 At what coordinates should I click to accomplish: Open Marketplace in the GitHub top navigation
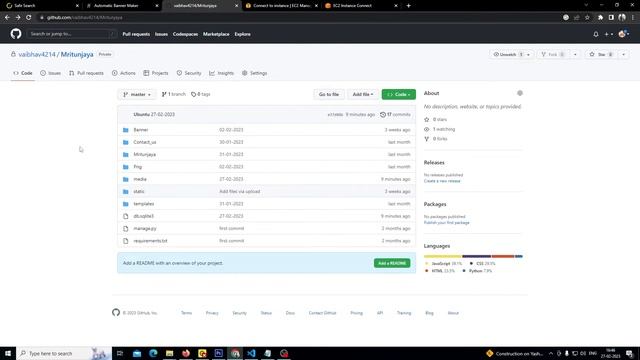click(216, 34)
